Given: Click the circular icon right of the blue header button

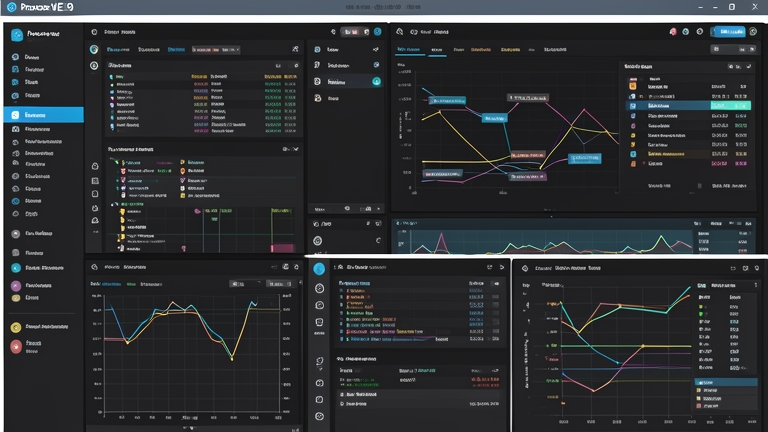Looking at the screenshot, I should (753, 31).
